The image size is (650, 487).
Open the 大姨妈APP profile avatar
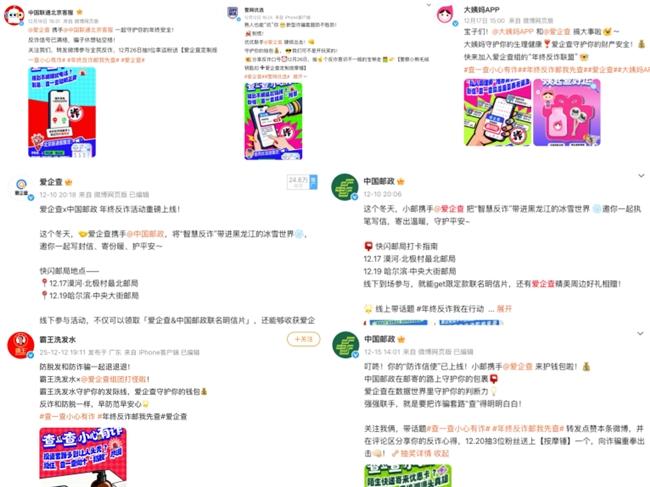coord(447,15)
